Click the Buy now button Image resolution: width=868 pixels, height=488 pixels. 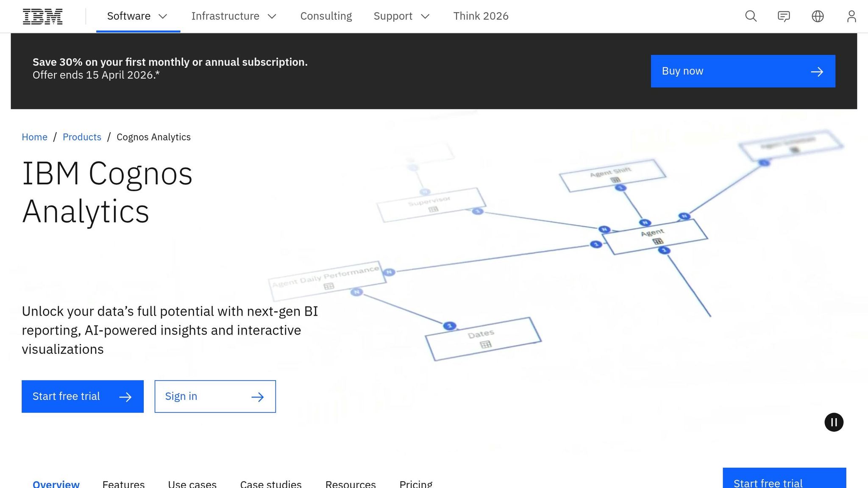tap(742, 71)
